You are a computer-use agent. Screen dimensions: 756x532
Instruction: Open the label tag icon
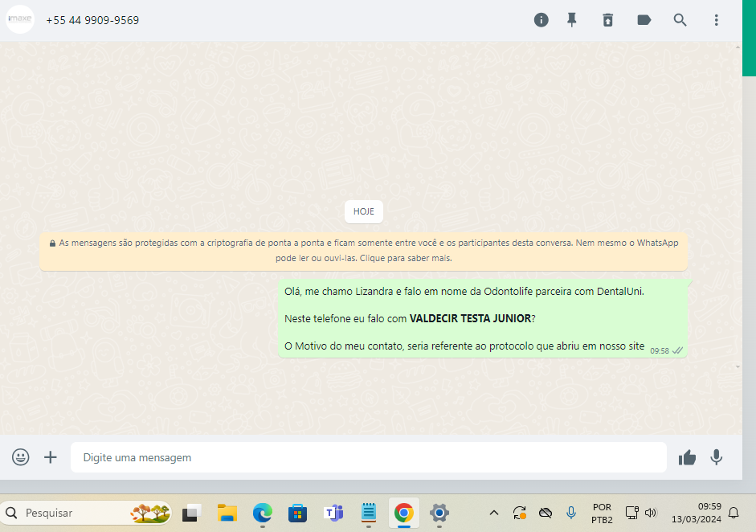[644, 20]
